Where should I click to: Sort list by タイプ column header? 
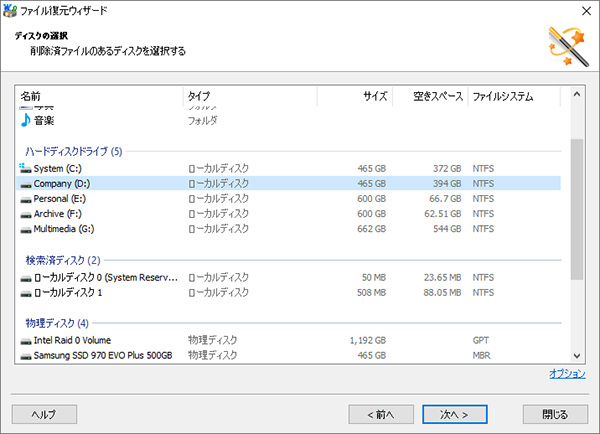click(250, 96)
